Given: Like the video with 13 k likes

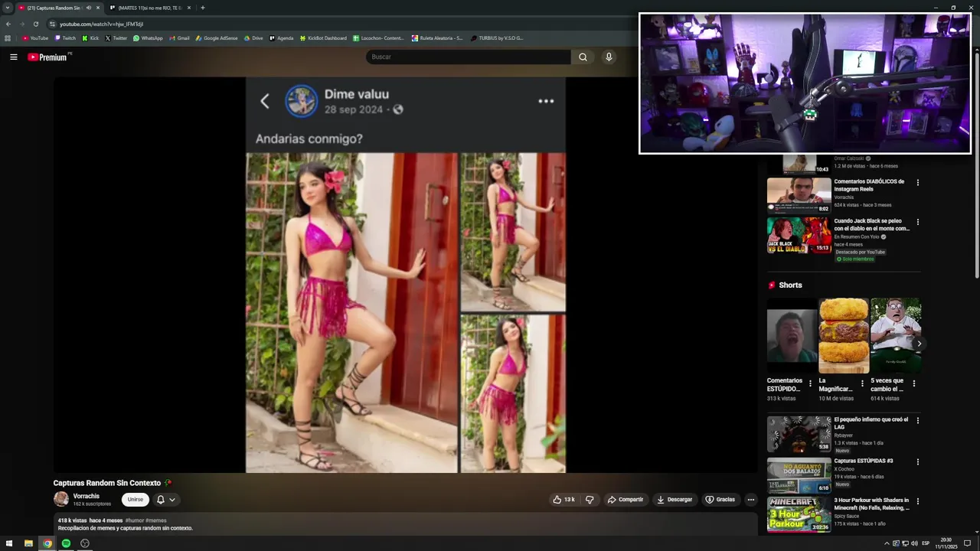Looking at the screenshot, I should (x=563, y=500).
